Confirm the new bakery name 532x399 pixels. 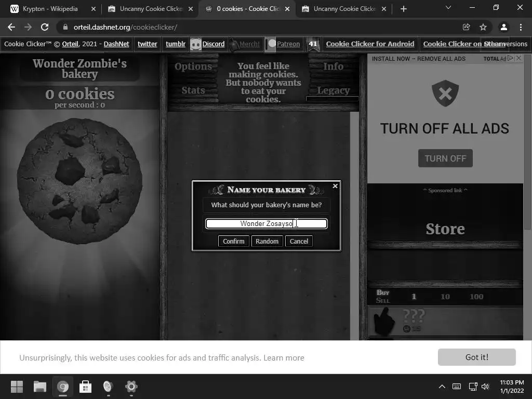[x=233, y=241]
